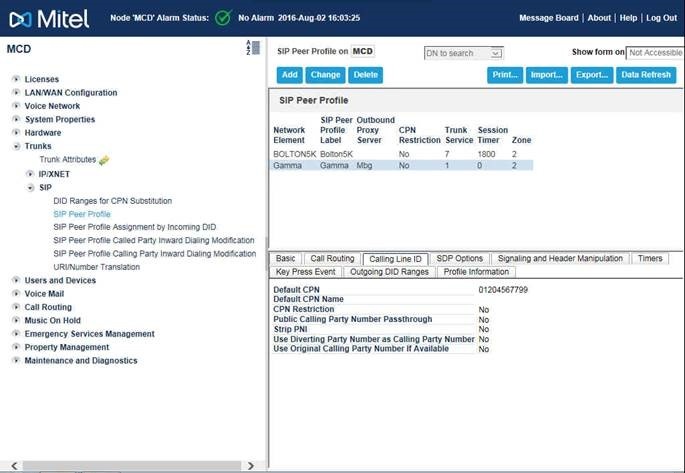The height and width of the screenshot is (473, 685).
Task: Click the MCD node label field
Action: tap(363, 51)
